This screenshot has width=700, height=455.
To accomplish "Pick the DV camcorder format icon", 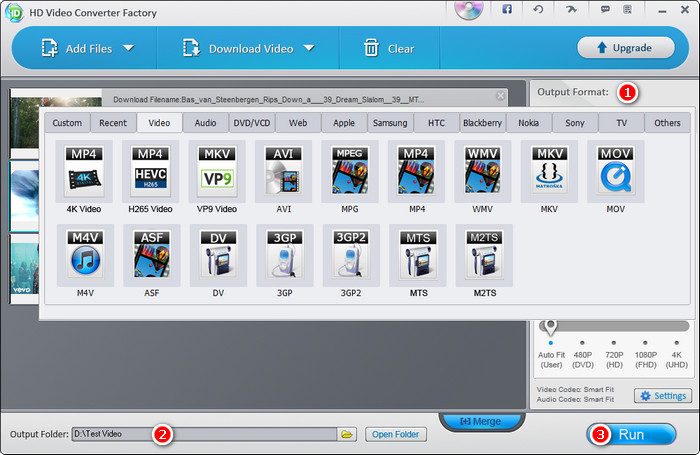I will 218,255.
